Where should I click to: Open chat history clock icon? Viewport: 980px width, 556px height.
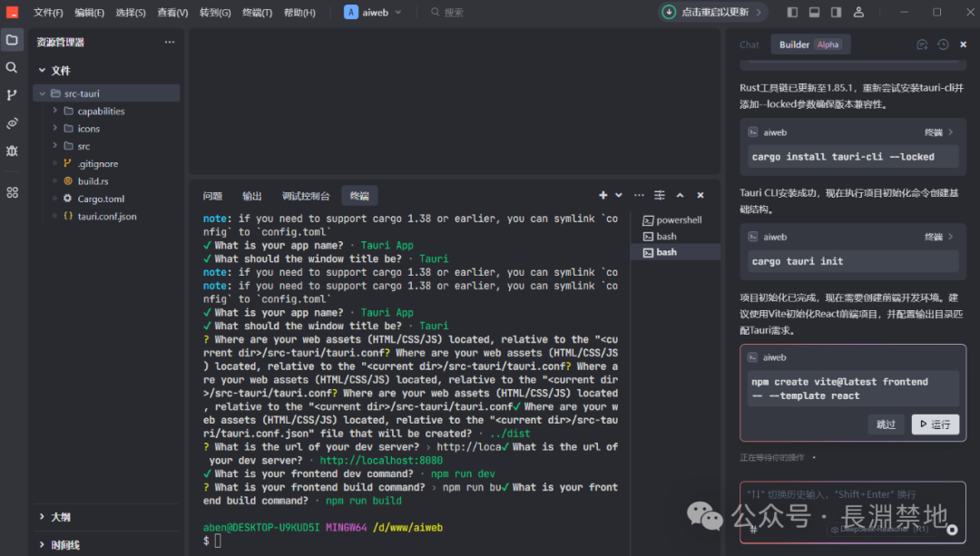pos(943,44)
